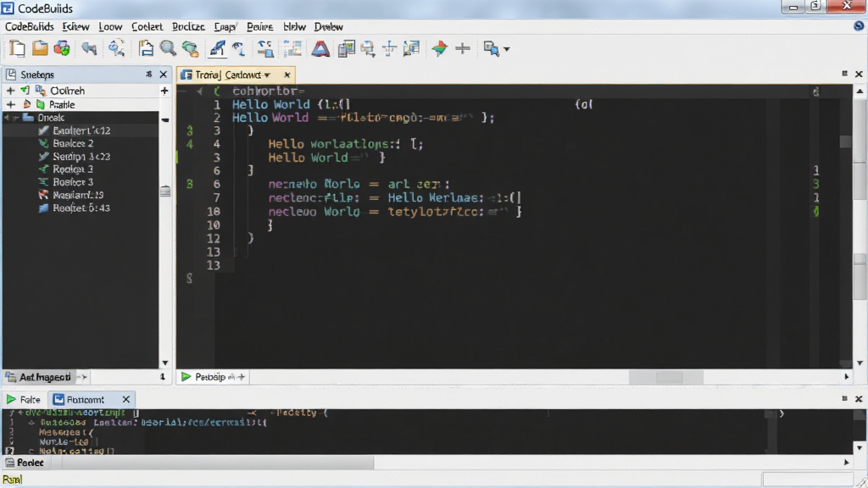
Task: Click the light blue grid toolbar icon
Action: click(292, 48)
